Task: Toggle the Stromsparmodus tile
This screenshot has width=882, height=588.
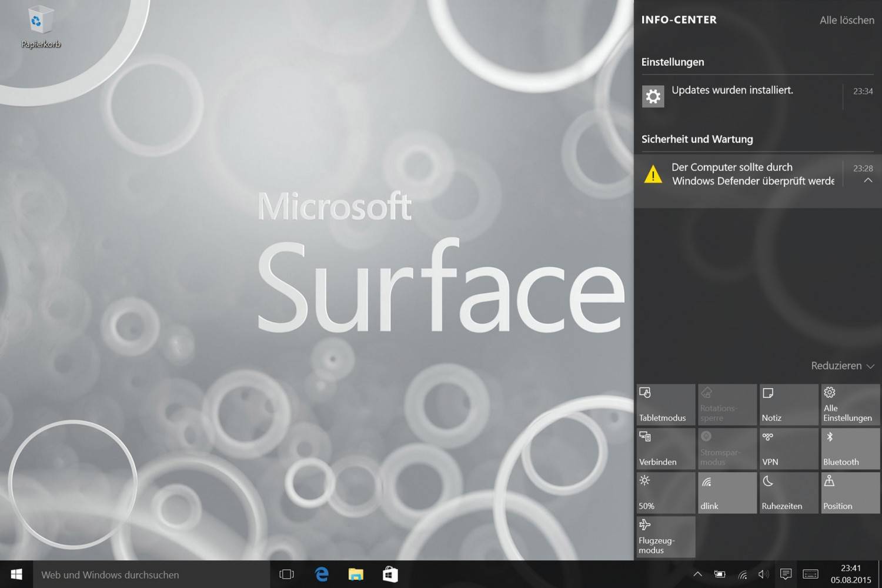Action: (727, 449)
